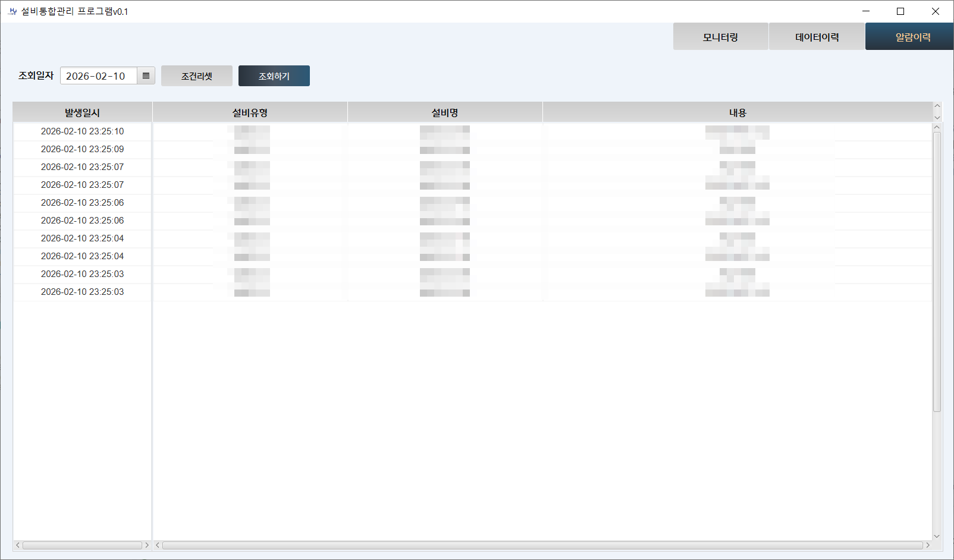Screen dimensions: 954x560
Task: Click the vertical scrollbar up arrow
Action: tap(937, 127)
